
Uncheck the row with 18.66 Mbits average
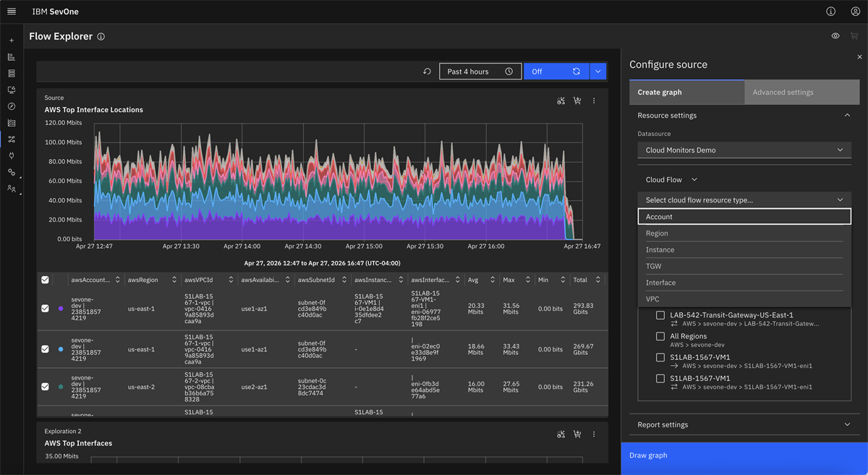coord(45,349)
